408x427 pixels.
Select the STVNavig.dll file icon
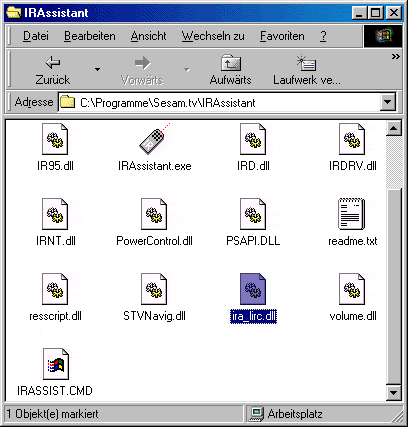tap(154, 289)
